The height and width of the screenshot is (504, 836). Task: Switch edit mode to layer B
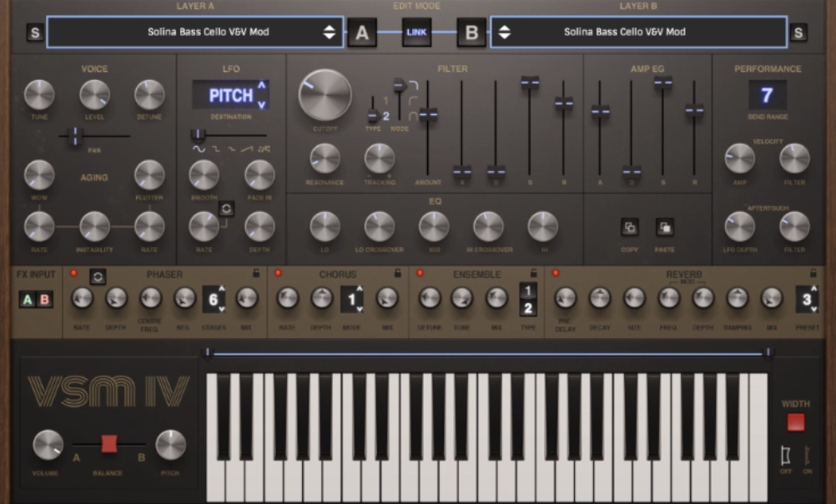click(471, 33)
